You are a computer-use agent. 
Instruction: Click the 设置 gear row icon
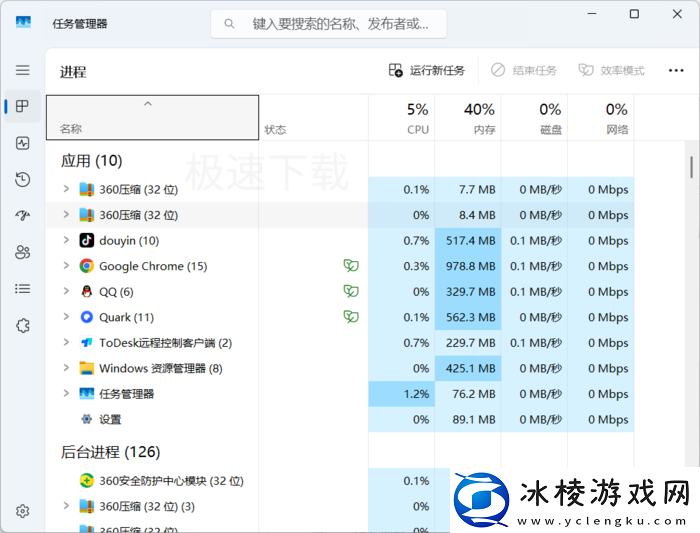pos(87,419)
